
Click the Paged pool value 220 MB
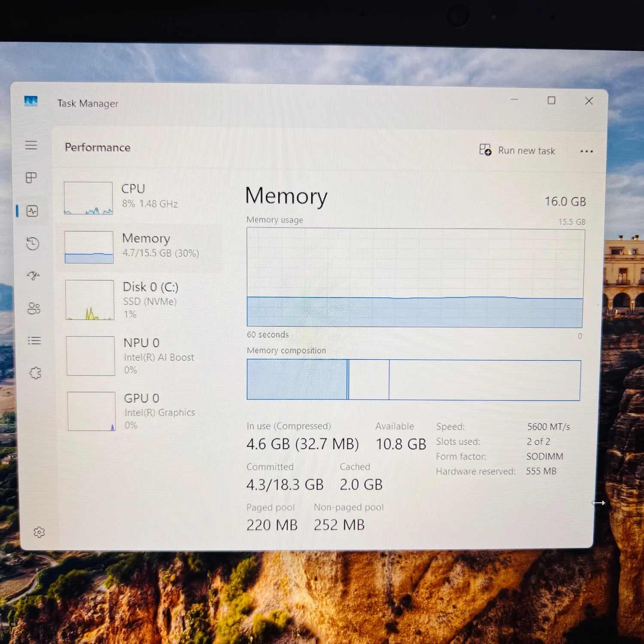pyautogui.click(x=272, y=525)
